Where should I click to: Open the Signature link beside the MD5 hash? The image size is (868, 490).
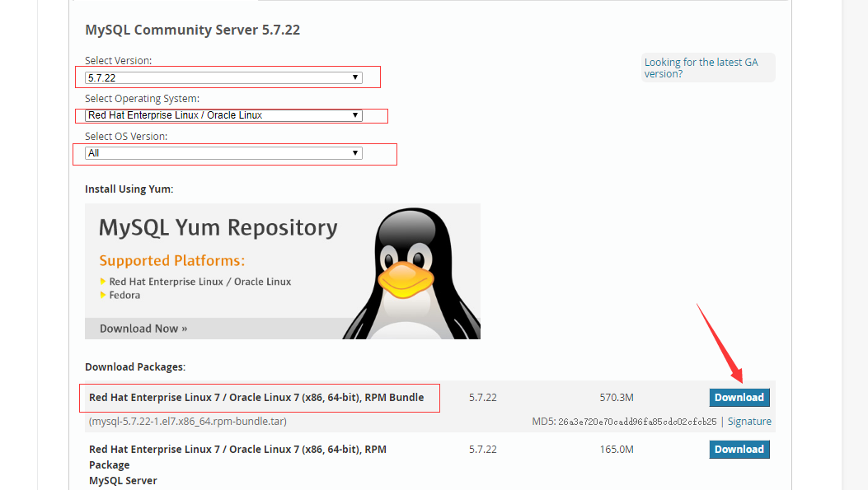pyautogui.click(x=749, y=422)
